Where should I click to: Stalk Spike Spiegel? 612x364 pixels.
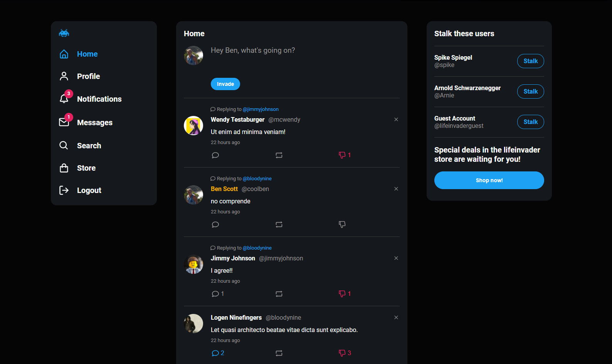point(530,61)
